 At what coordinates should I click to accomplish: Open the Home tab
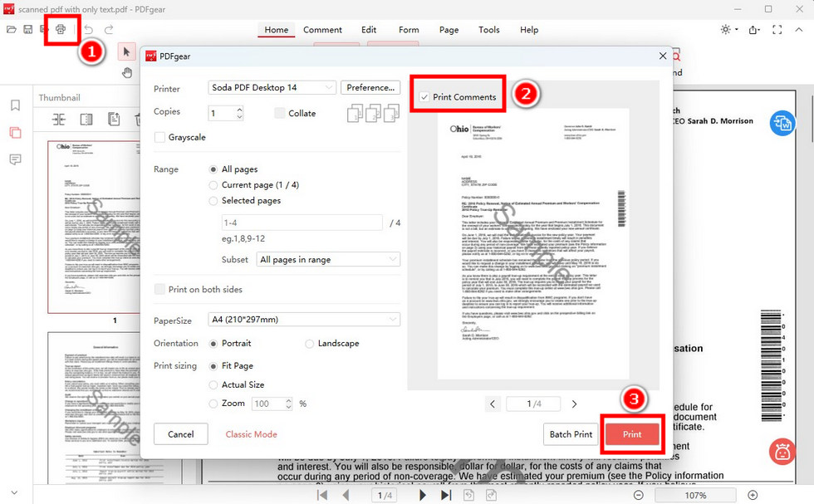pos(276,30)
